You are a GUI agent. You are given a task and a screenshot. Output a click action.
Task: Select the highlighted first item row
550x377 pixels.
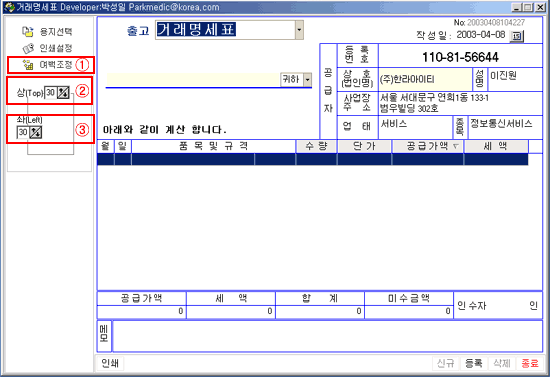click(x=313, y=159)
